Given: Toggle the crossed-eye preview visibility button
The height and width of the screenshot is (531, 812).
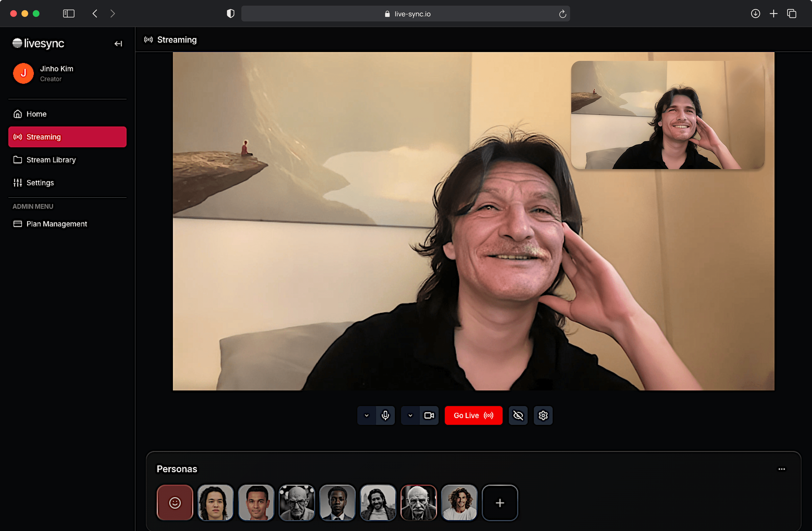Looking at the screenshot, I should (x=518, y=415).
